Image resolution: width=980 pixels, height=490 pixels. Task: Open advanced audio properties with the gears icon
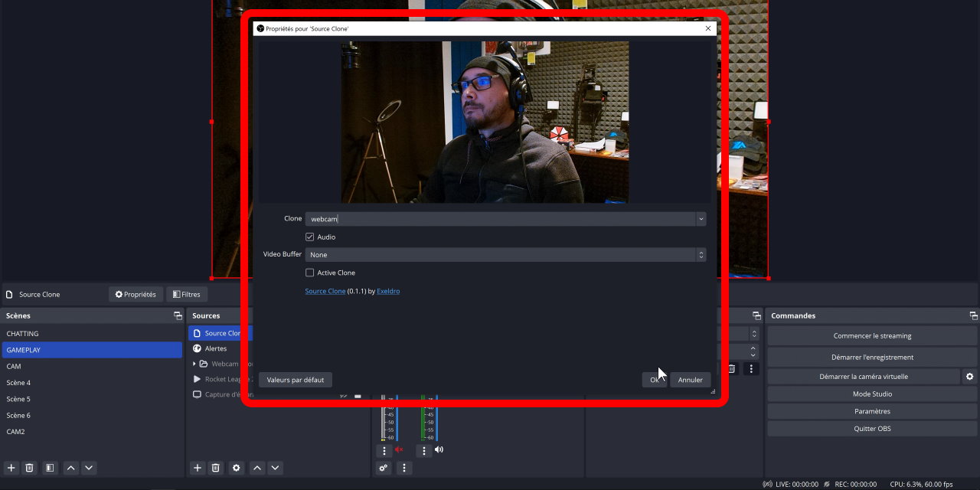(384, 468)
